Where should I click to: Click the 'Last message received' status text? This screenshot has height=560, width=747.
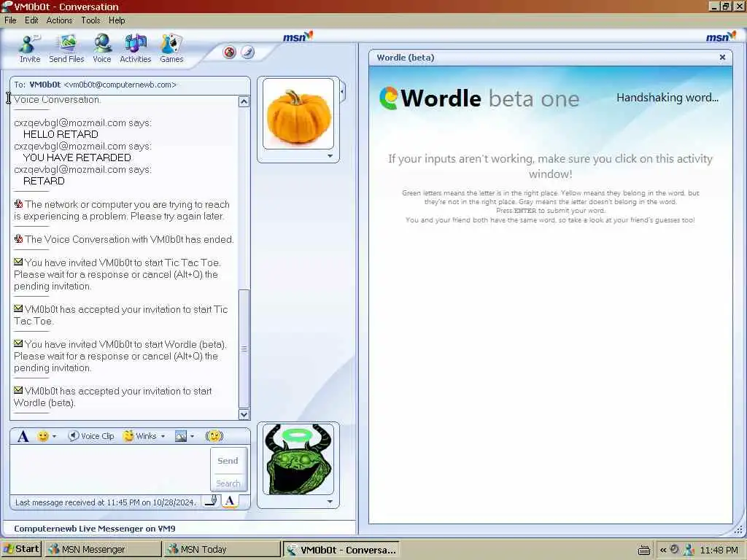click(x=105, y=502)
